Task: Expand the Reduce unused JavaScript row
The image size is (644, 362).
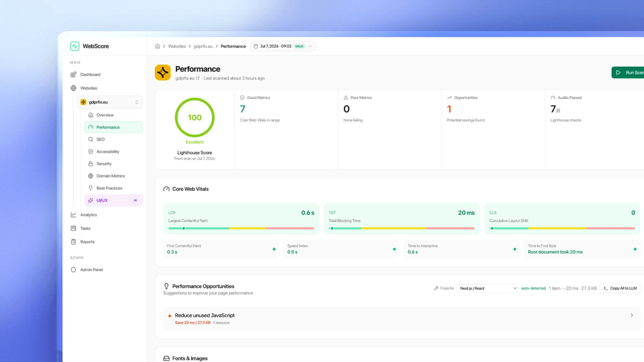Action: [401, 318]
